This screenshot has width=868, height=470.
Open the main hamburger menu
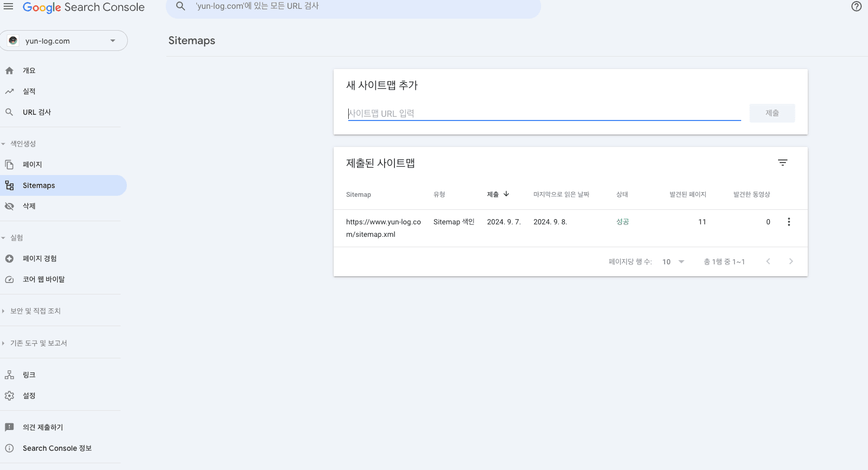[x=8, y=7]
